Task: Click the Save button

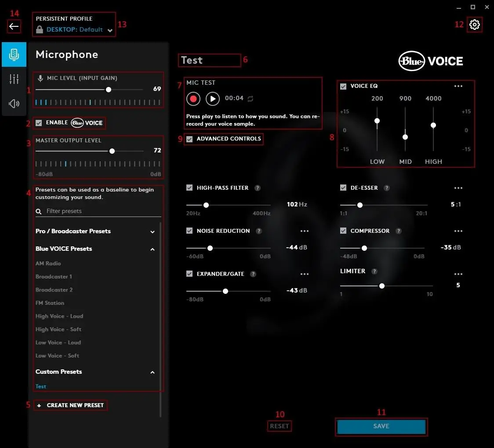Action: 381,426
